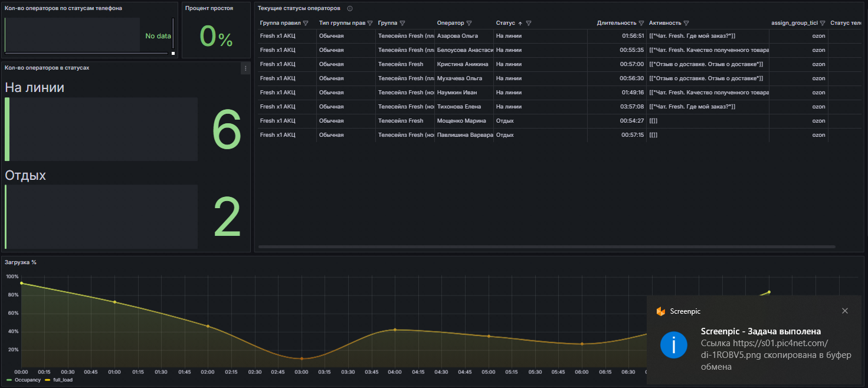Click filter icon next to Группа header
Viewport: 868px width, 388px height.
(x=402, y=24)
